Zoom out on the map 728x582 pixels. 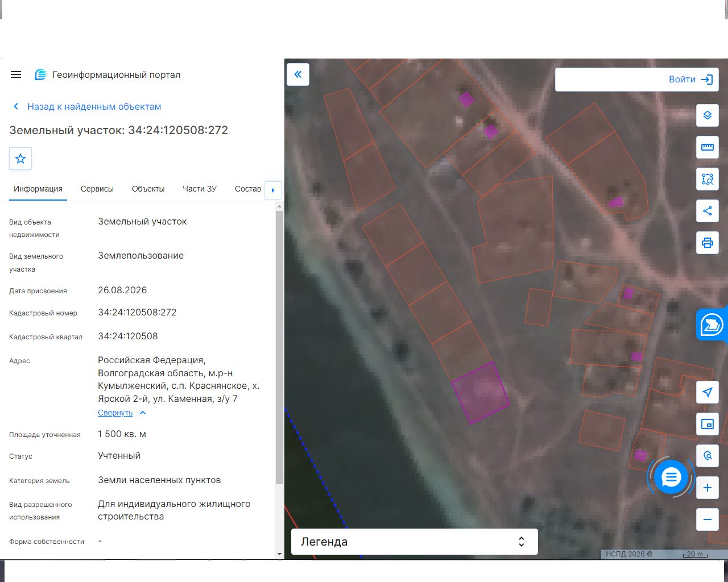coord(708,519)
